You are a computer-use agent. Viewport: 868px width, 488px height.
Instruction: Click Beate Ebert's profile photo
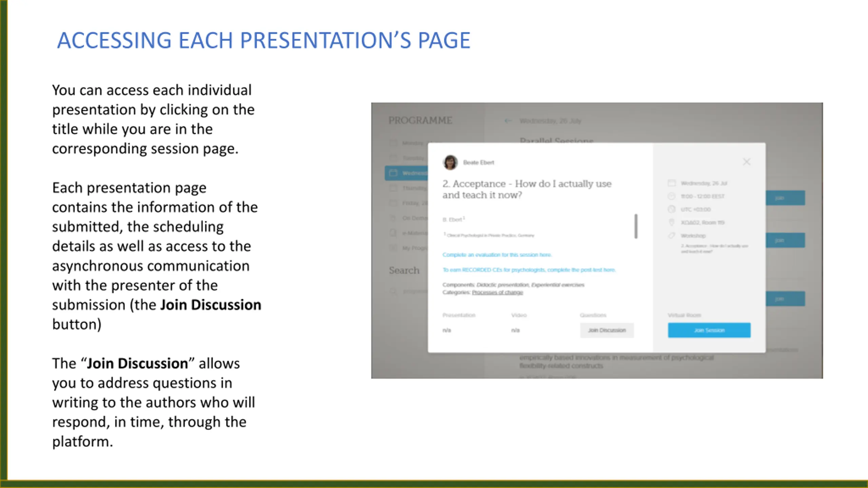[450, 162]
